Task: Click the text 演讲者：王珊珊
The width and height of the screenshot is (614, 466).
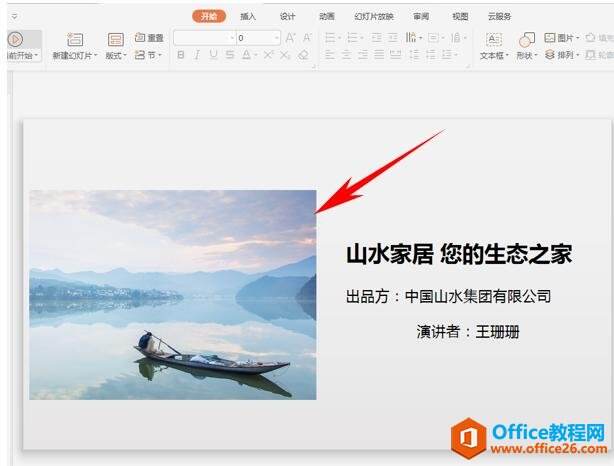Action: [468, 332]
